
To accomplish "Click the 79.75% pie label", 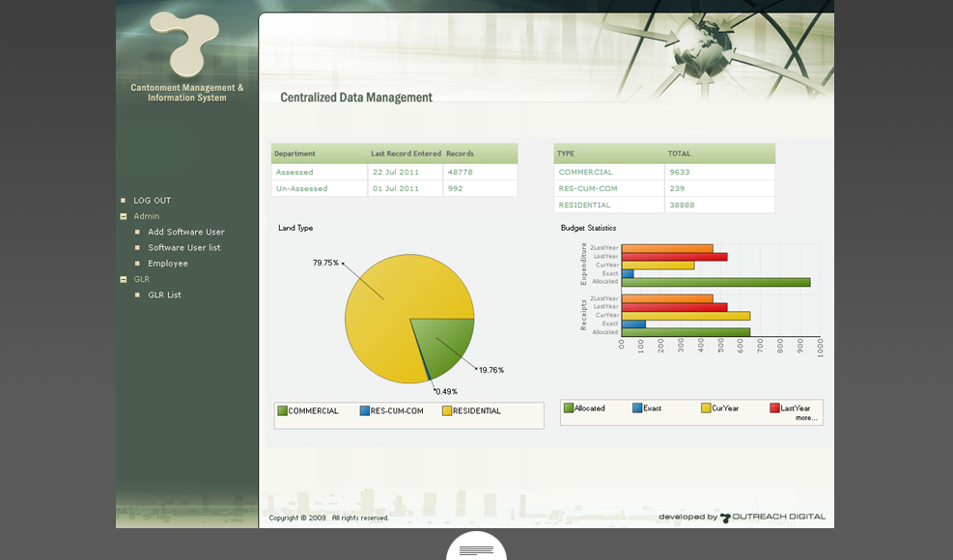I will (325, 263).
